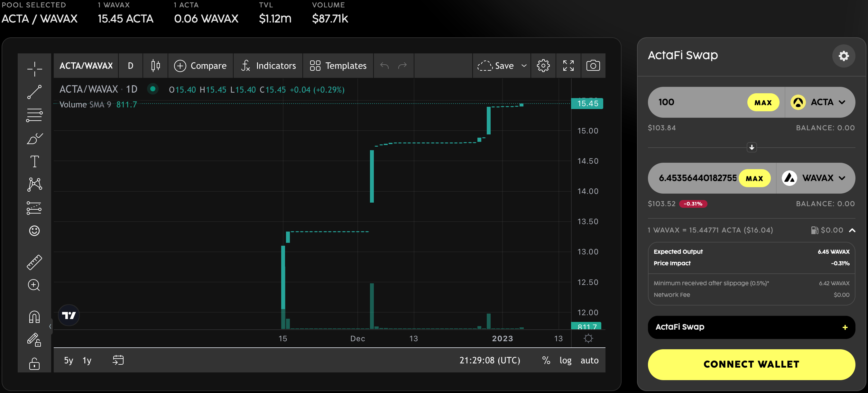The height and width of the screenshot is (393, 868).
Task: Click the camera/screenshot capture icon
Action: coord(592,65)
